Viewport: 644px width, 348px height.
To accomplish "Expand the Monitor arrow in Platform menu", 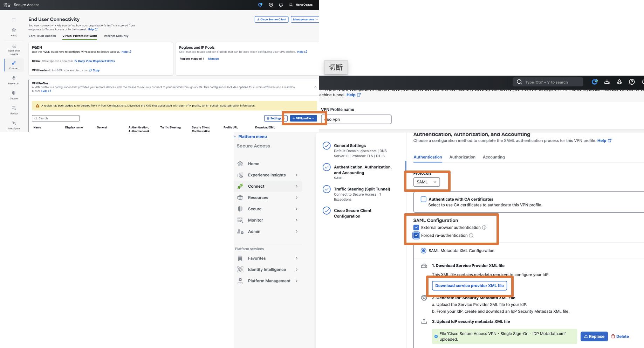I will pyautogui.click(x=297, y=220).
